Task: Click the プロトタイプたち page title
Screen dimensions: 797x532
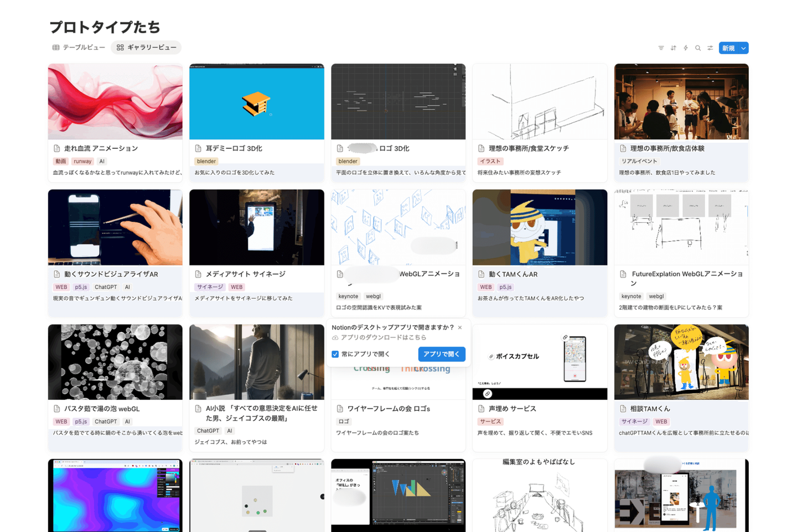Action: click(105, 27)
